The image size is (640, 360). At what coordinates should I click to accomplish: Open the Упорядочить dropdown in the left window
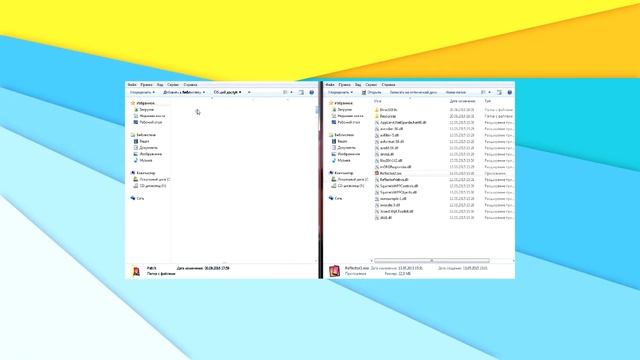point(142,93)
